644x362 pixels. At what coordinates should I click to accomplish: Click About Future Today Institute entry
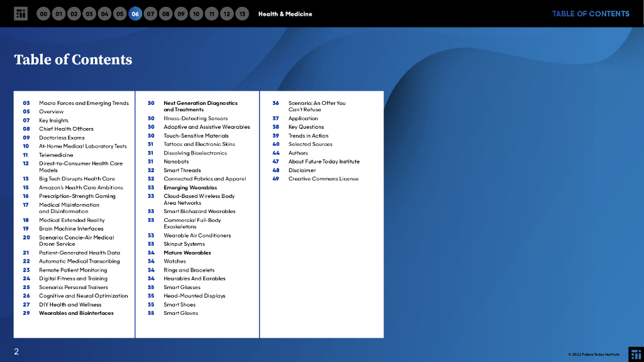coord(324,162)
